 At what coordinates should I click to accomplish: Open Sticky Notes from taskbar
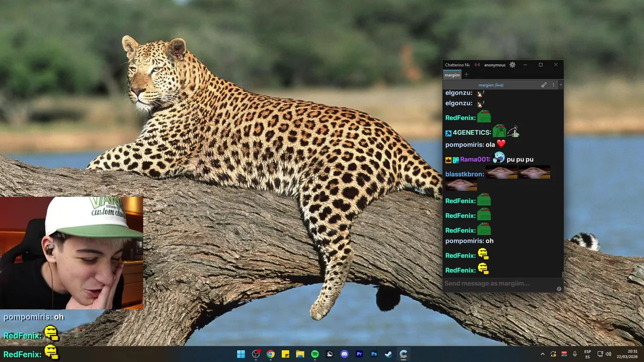(x=285, y=354)
